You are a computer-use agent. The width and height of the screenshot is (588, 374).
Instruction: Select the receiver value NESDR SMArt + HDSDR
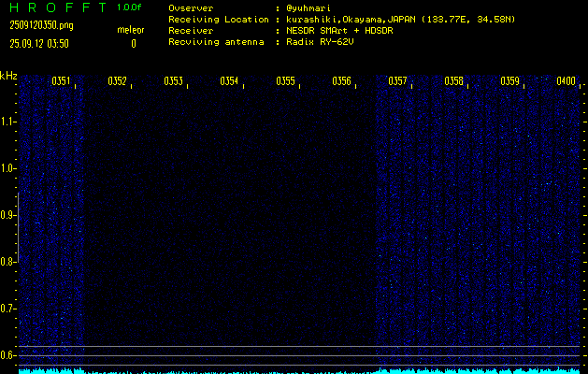click(339, 31)
